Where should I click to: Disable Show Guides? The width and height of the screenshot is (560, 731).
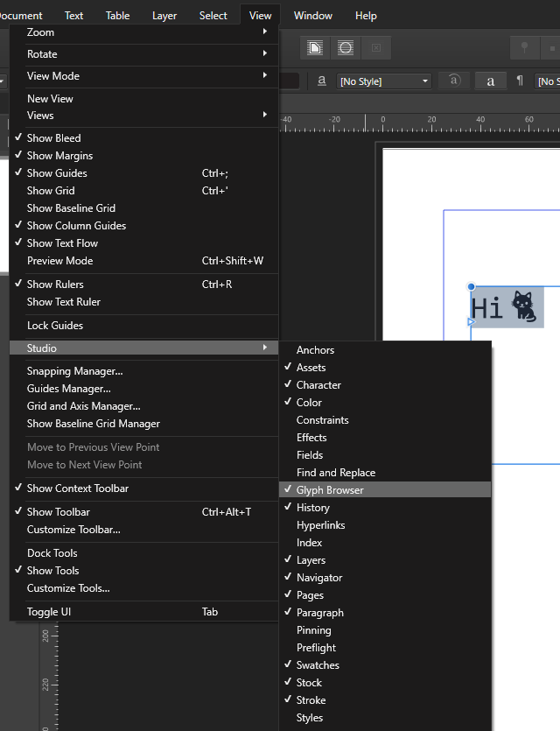pyautogui.click(x=144, y=173)
